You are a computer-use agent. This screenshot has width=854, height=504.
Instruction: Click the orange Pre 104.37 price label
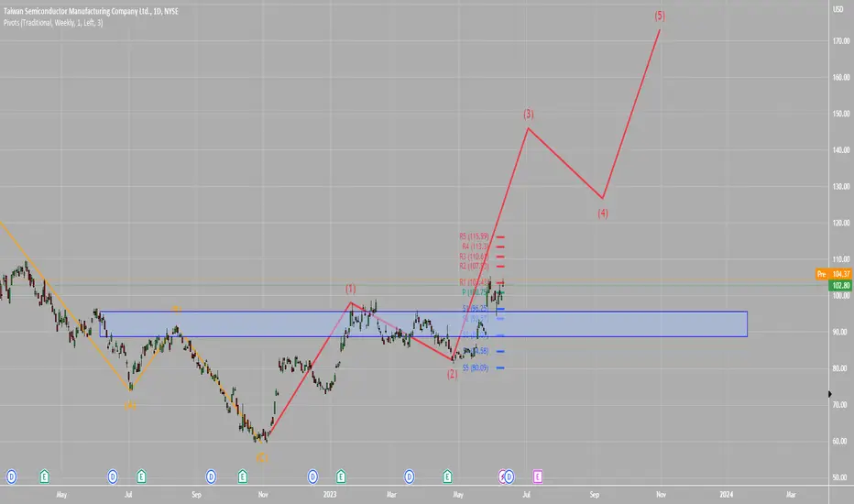click(x=833, y=274)
